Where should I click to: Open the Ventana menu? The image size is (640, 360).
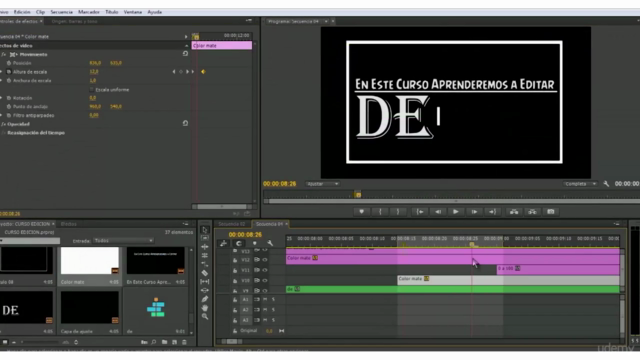coord(133,12)
